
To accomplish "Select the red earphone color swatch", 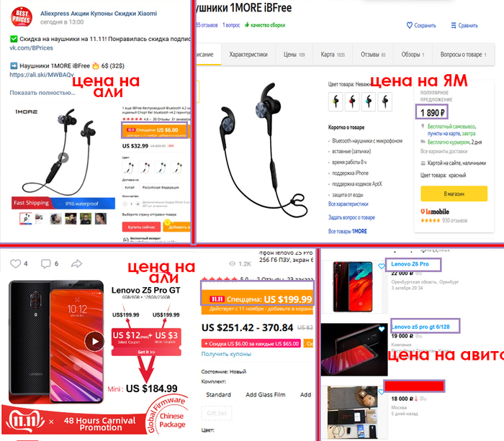I will point(352,101).
